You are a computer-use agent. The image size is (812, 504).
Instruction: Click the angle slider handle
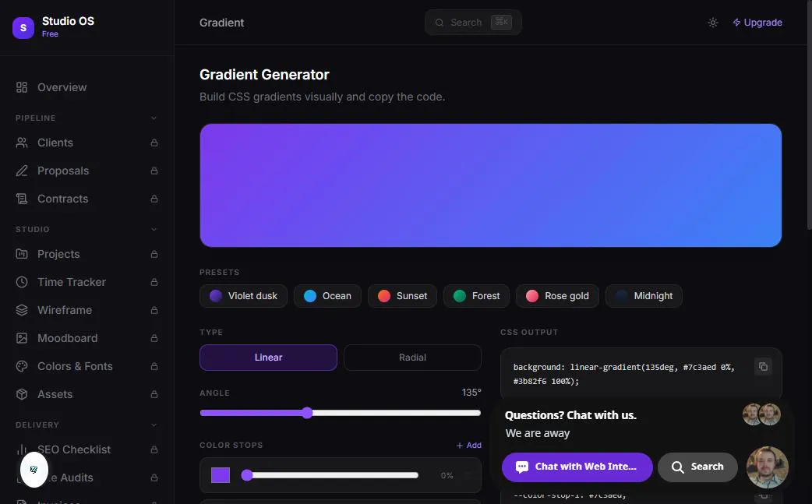[x=307, y=413]
